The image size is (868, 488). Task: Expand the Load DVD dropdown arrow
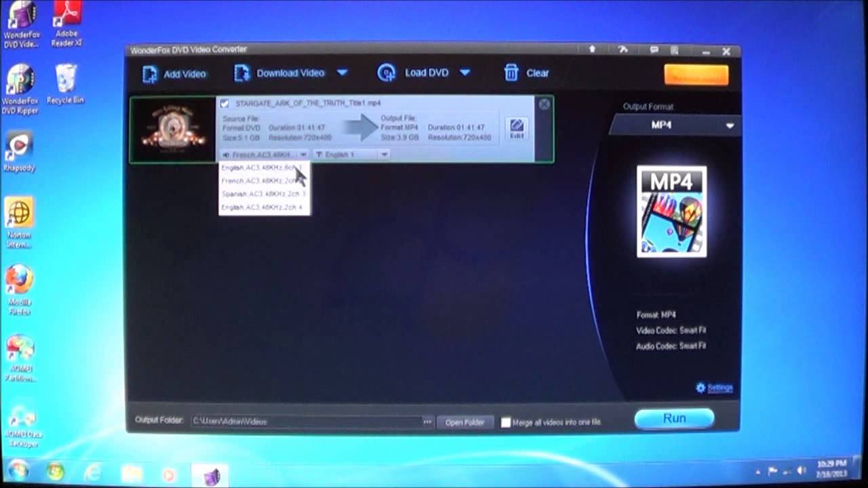pos(465,73)
